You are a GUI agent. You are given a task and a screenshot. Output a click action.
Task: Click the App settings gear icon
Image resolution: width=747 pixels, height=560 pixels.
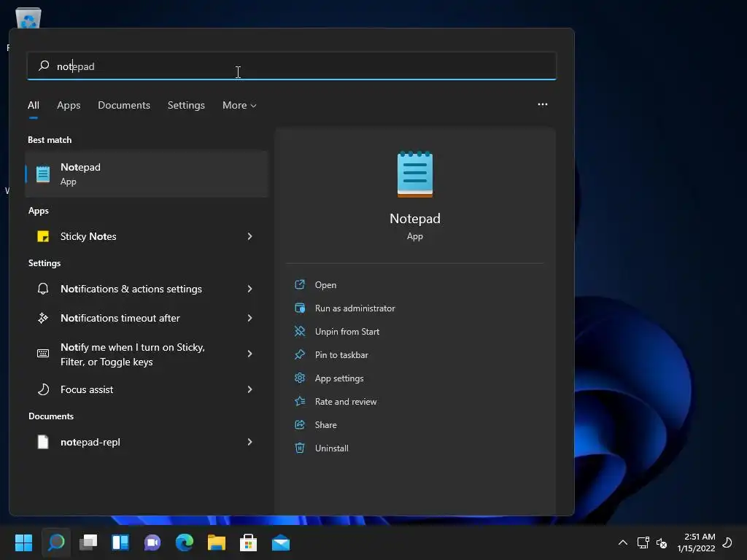(300, 378)
